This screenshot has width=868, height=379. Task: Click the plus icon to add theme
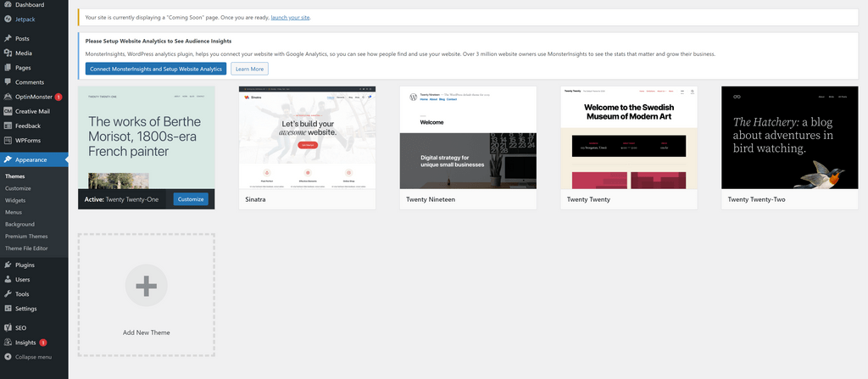146,286
